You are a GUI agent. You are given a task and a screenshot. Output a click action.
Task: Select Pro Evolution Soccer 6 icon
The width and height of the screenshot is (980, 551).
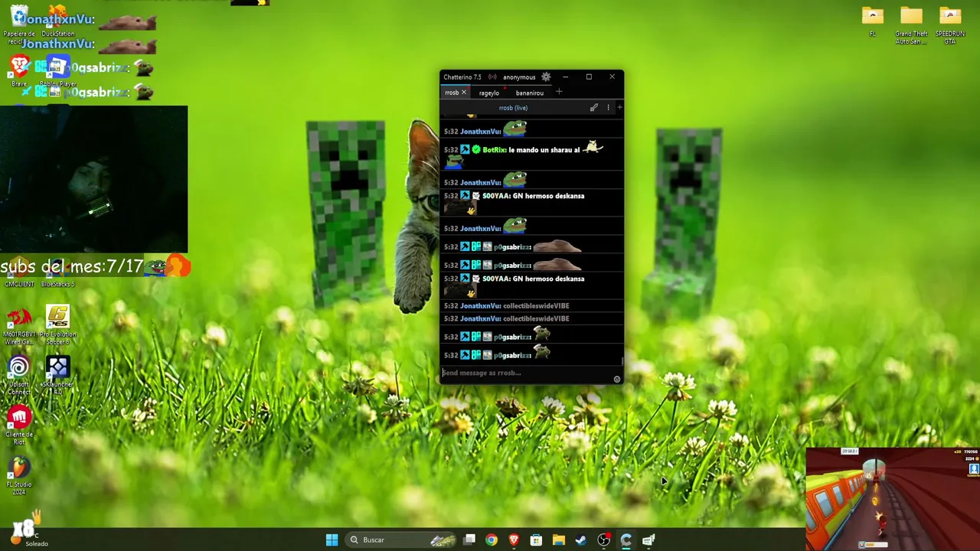pos(57,325)
